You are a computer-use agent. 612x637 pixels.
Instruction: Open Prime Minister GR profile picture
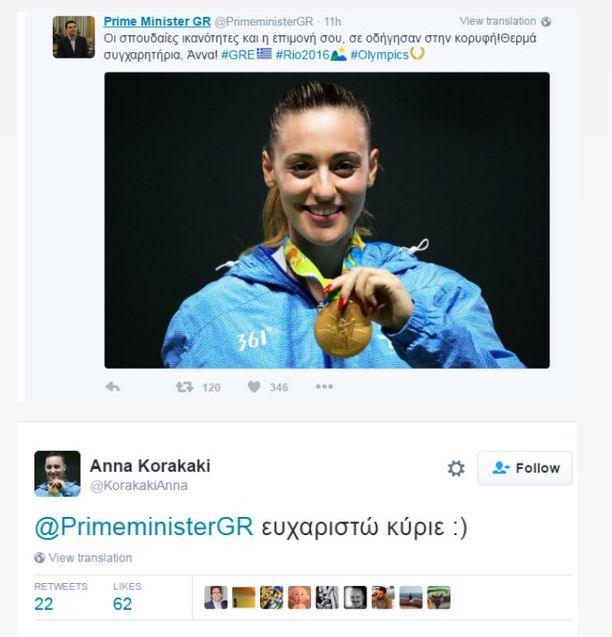[x=74, y=37]
